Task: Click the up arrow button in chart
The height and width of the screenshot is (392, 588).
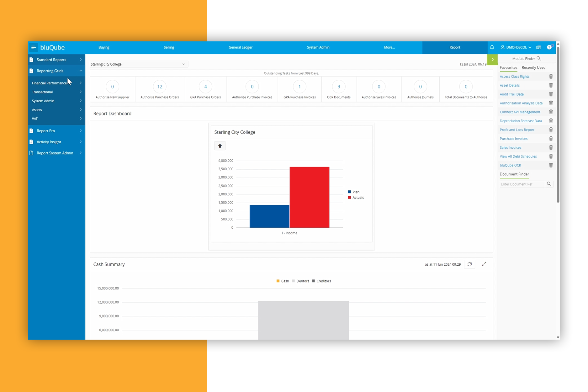Action: coord(220,146)
